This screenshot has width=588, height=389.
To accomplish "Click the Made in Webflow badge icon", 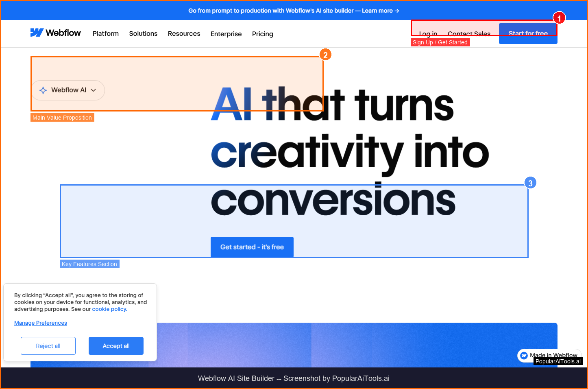I will point(524,355).
